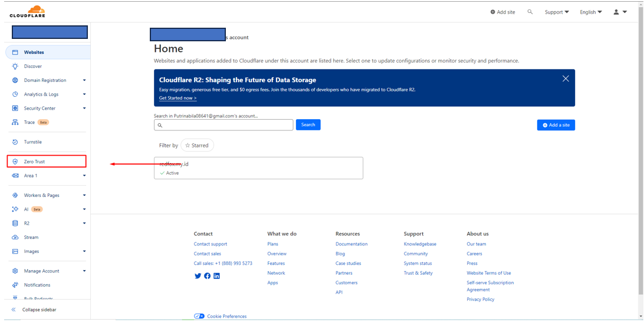The image size is (644, 322).
Task: Toggle the Cookie Preferences switch icon
Action: coord(199,316)
